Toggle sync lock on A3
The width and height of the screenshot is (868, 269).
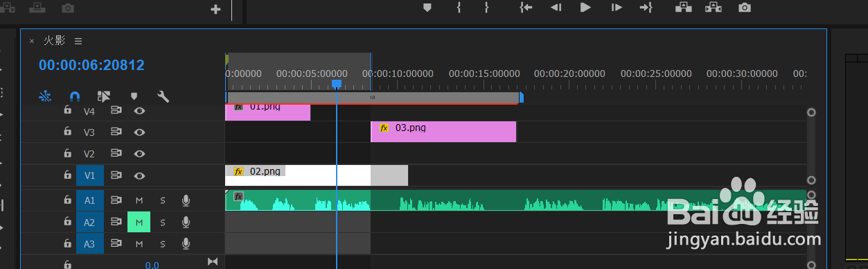pos(116,244)
